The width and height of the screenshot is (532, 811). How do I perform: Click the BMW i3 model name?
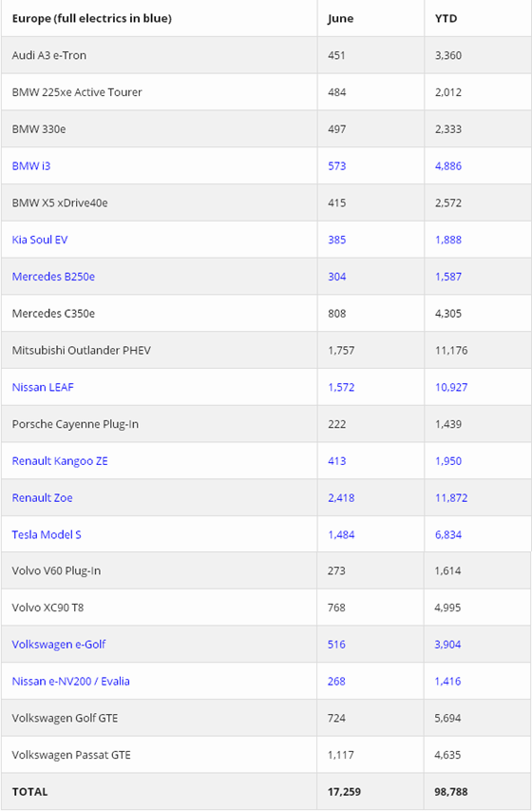point(31,166)
